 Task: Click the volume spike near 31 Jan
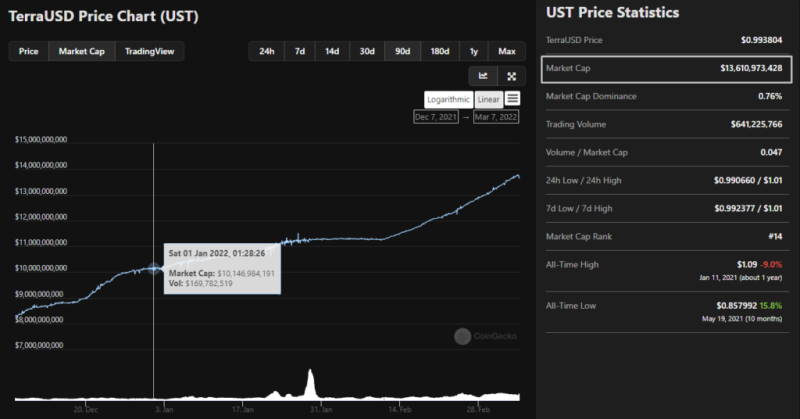pos(311,383)
